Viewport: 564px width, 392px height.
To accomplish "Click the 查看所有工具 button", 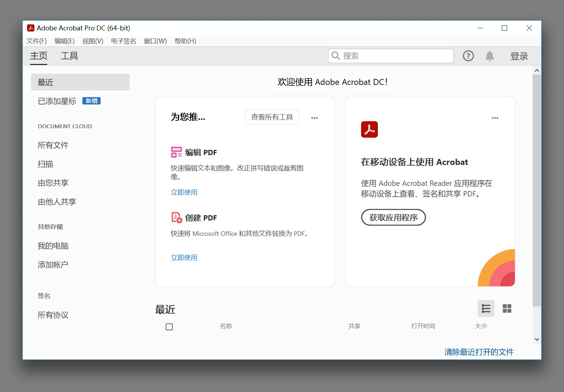I will (x=272, y=117).
